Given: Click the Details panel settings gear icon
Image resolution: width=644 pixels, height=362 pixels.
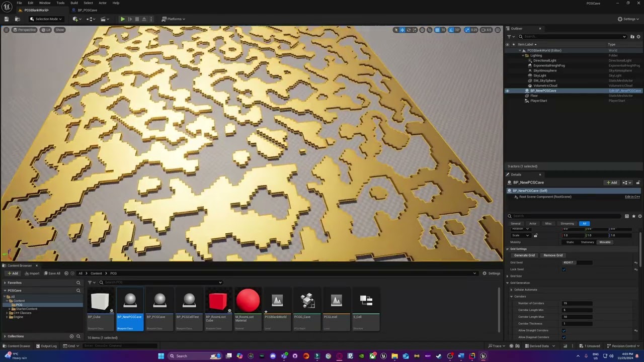Looking at the screenshot, I should click(x=639, y=216).
